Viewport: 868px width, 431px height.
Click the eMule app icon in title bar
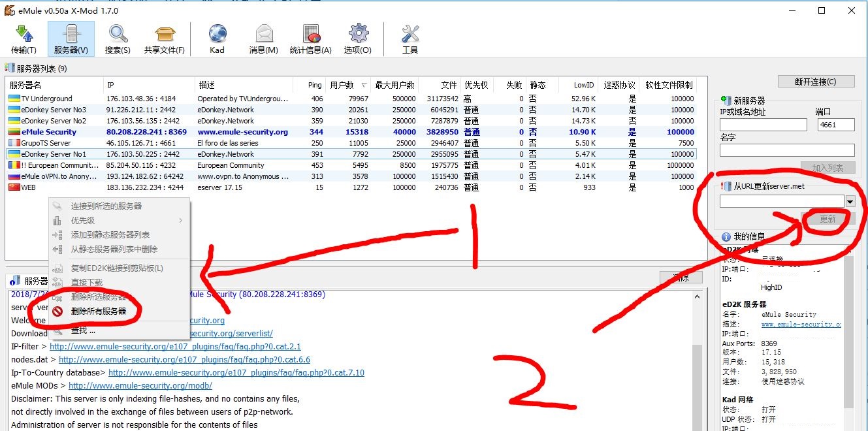click(10, 11)
